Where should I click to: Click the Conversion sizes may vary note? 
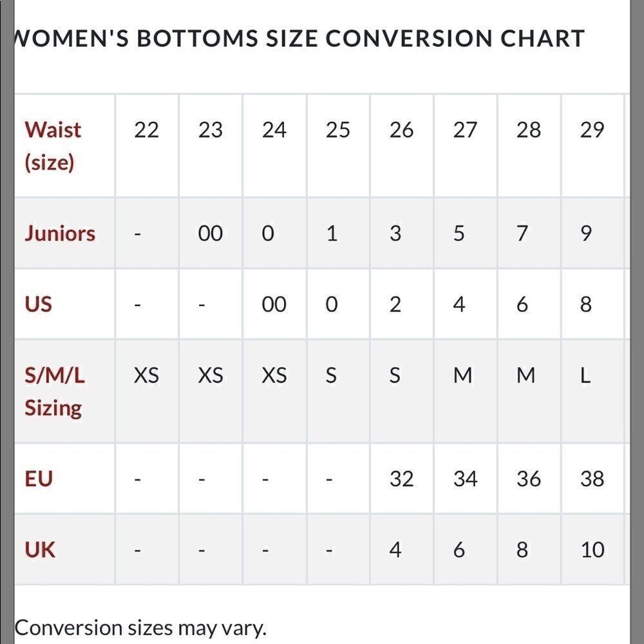[140, 628]
